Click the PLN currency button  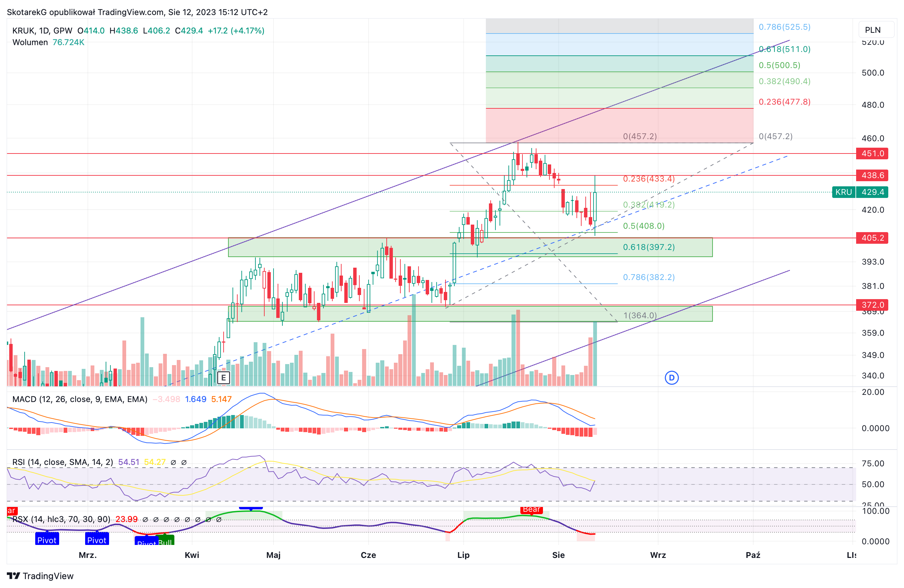coord(876,30)
